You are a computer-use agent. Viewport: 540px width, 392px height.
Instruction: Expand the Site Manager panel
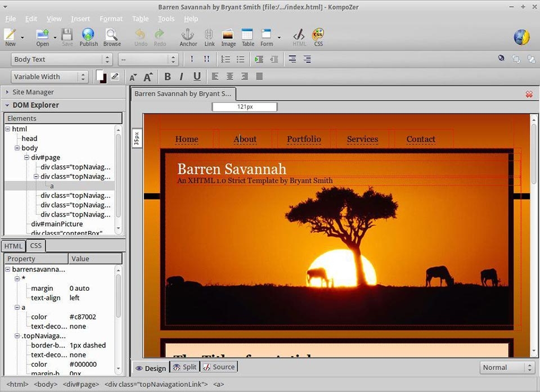click(x=33, y=92)
